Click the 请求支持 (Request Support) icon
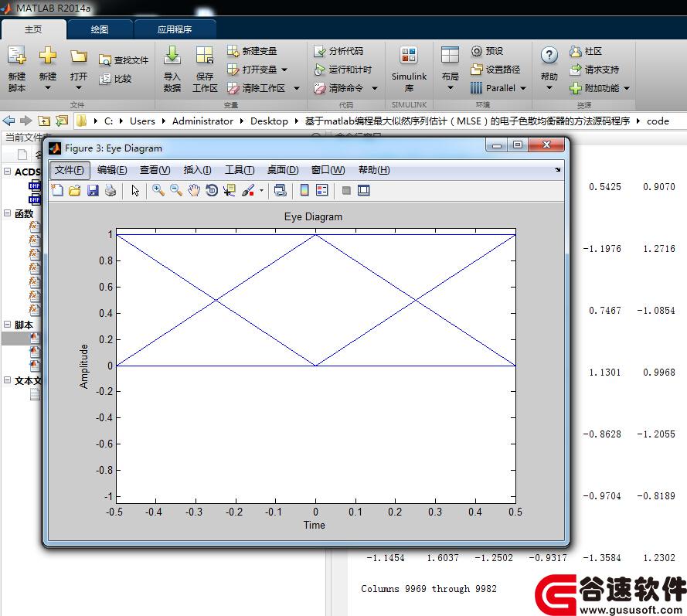Image resolution: width=687 pixels, height=616 pixels. pos(575,70)
